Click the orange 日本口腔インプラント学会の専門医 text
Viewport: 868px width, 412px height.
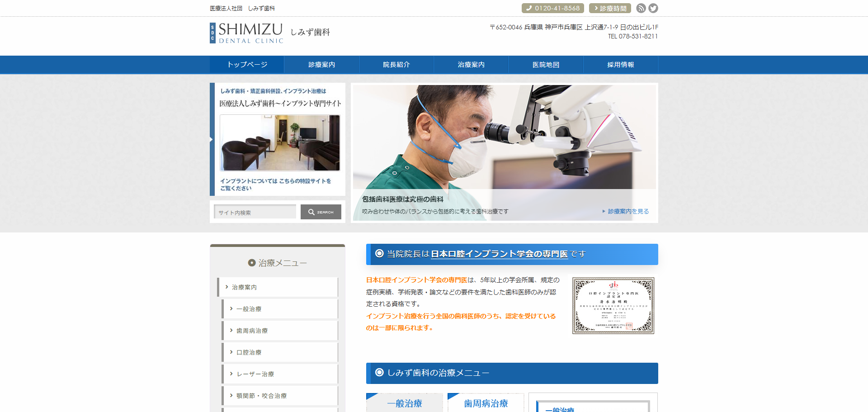(x=416, y=280)
